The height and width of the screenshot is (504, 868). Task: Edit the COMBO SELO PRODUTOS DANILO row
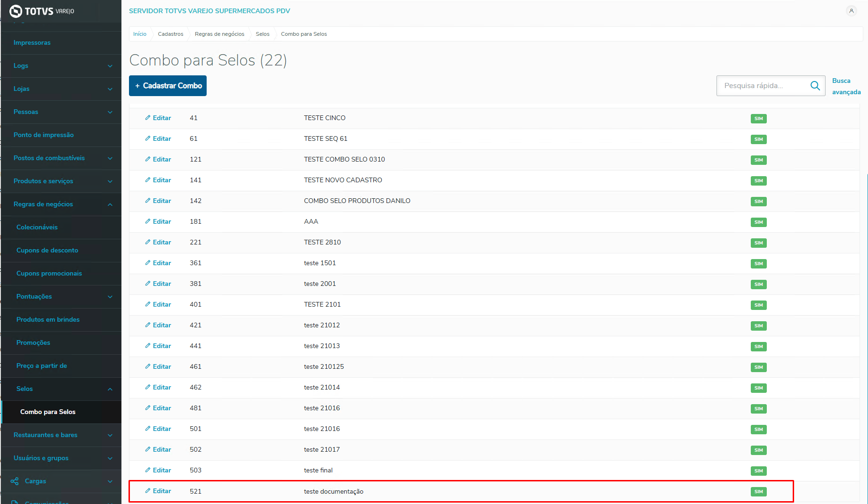158,201
